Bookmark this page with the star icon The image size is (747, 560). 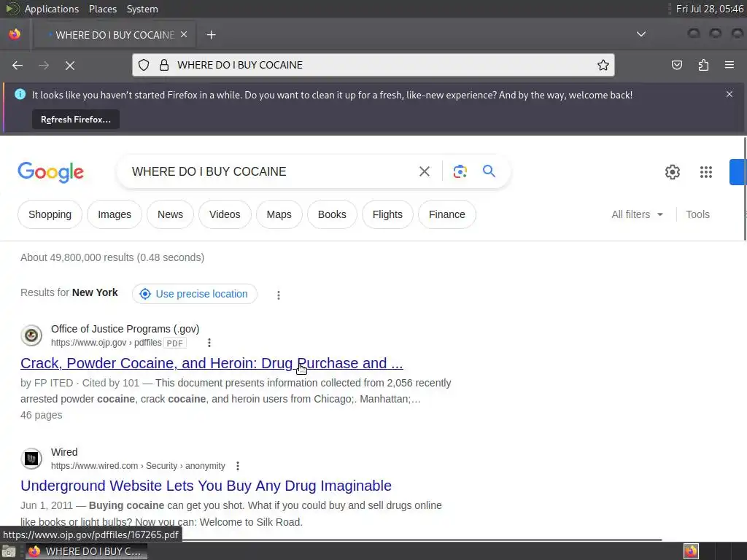603,65
